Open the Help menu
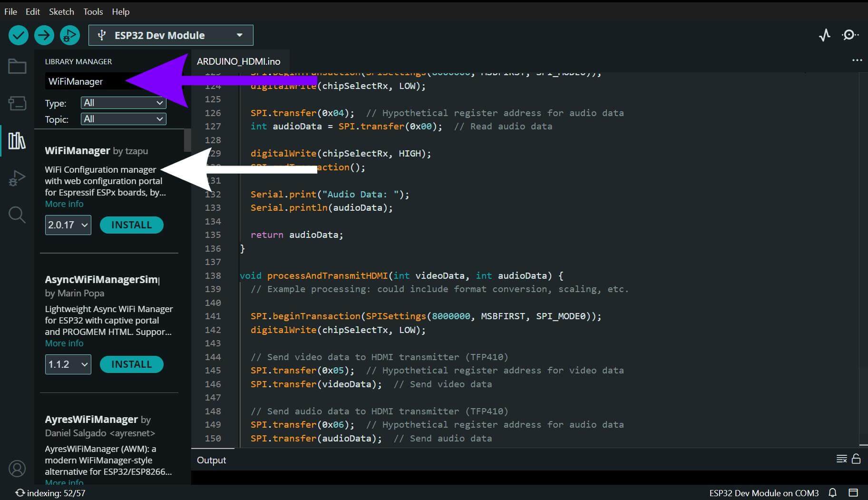Image resolution: width=868 pixels, height=500 pixels. pyautogui.click(x=121, y=11)
